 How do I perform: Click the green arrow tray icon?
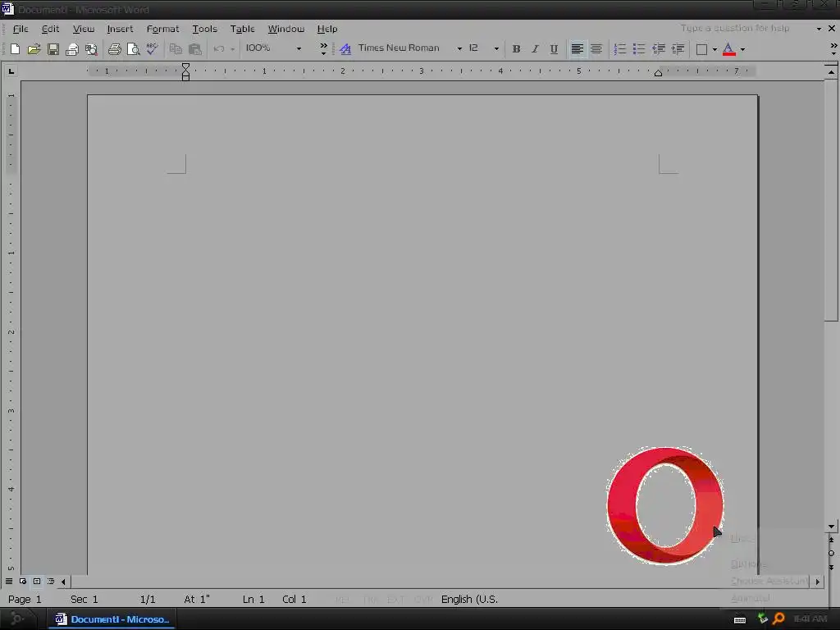(762, 619)
